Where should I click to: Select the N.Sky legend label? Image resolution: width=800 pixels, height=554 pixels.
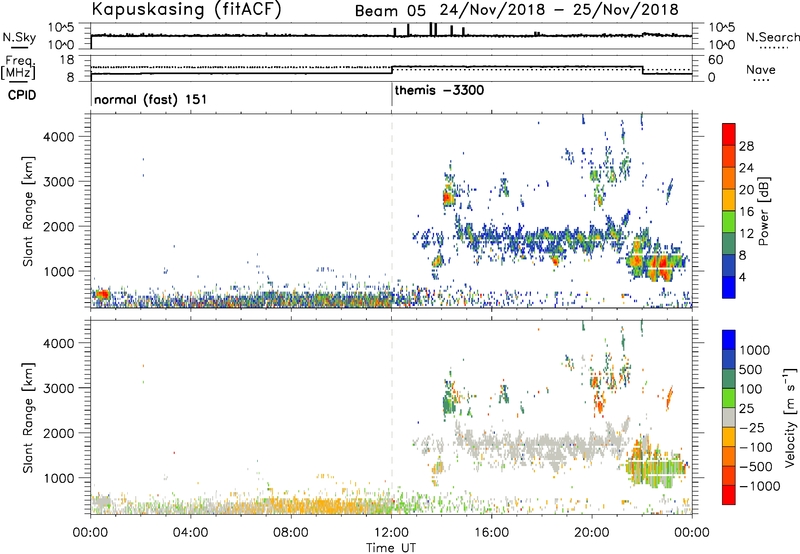click(19, 38)
